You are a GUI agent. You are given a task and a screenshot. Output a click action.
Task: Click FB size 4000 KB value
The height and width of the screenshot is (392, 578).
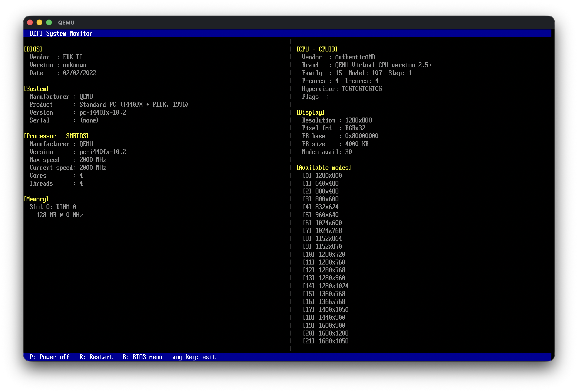click(x=357, y=144)
